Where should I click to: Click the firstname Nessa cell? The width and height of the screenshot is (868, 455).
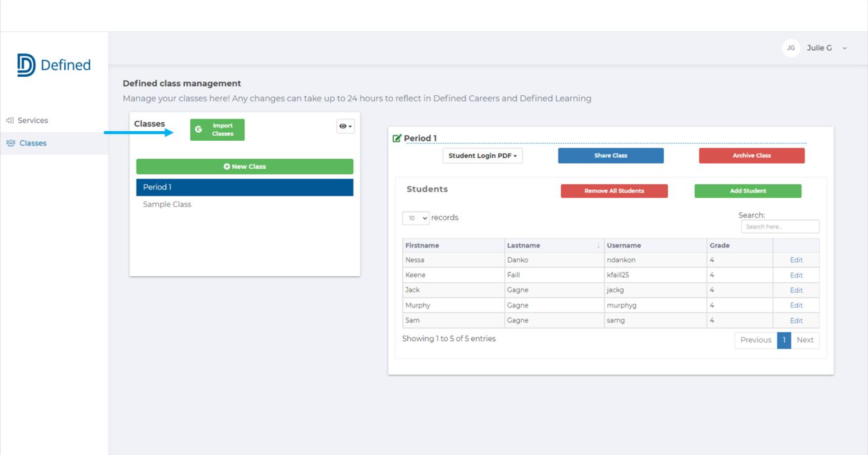(453, 260)
